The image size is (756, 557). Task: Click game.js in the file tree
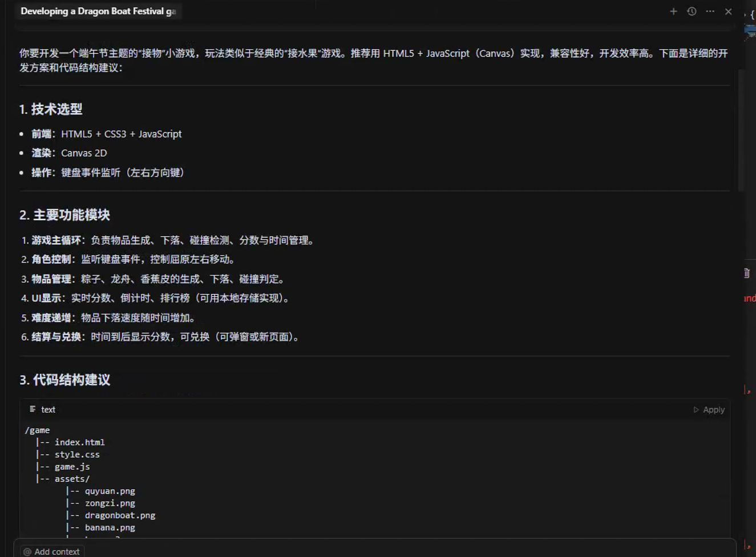pyautogui.click(x=72, y=467)
